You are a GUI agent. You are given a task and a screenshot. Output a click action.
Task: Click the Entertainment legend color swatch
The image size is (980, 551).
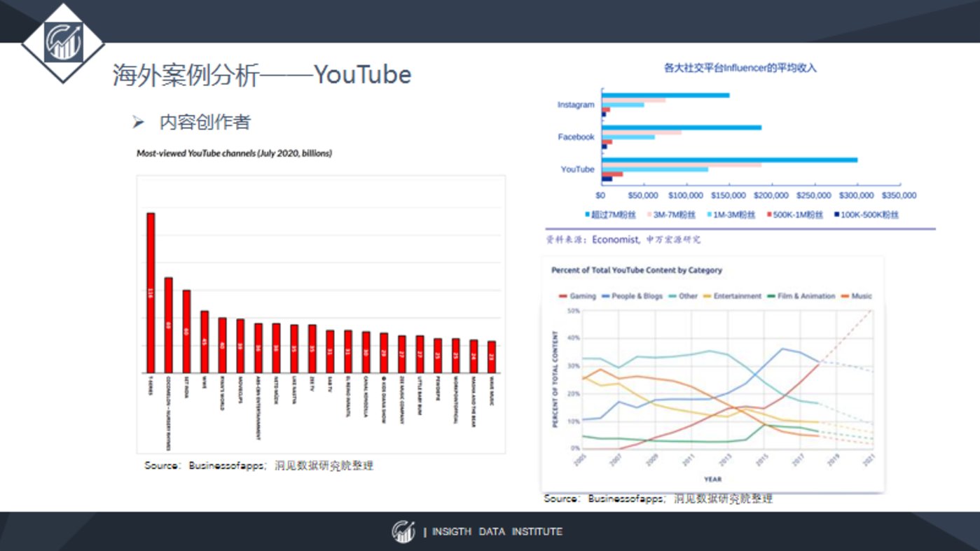pos(708,296)
